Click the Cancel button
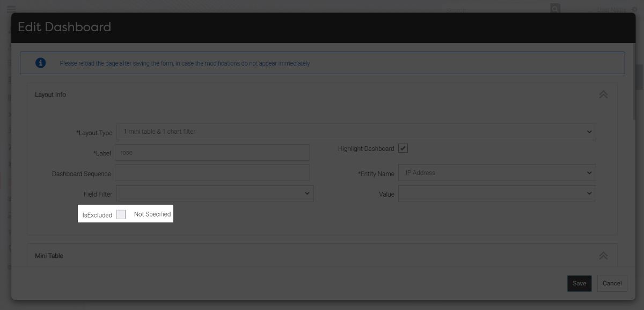Image resolution: width=644 pixels, height=310 pixels. [612, 283]
